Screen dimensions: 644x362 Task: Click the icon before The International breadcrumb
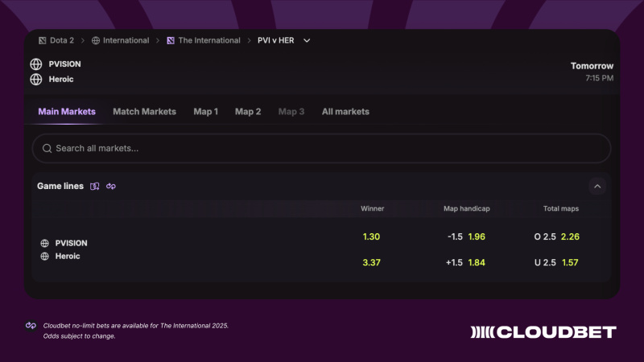click(x=171, y=40)
